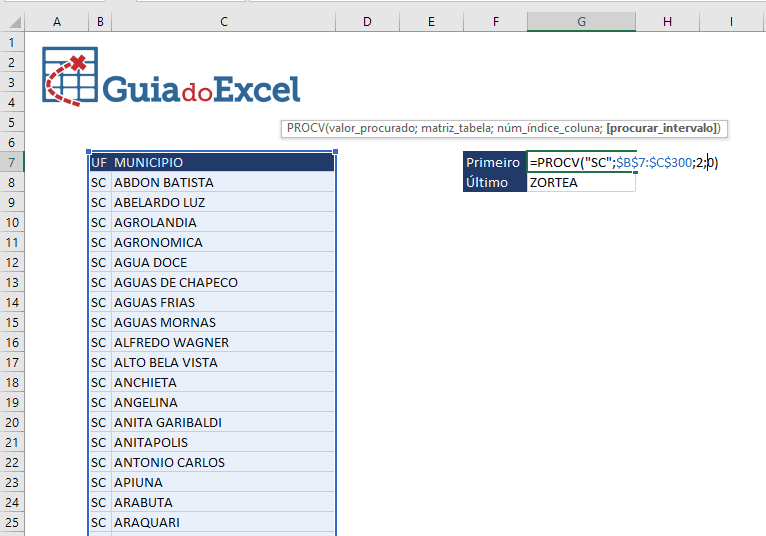Click cell ALFREDO WAGNER
The image size is (766, 536).
click(223, 343)
